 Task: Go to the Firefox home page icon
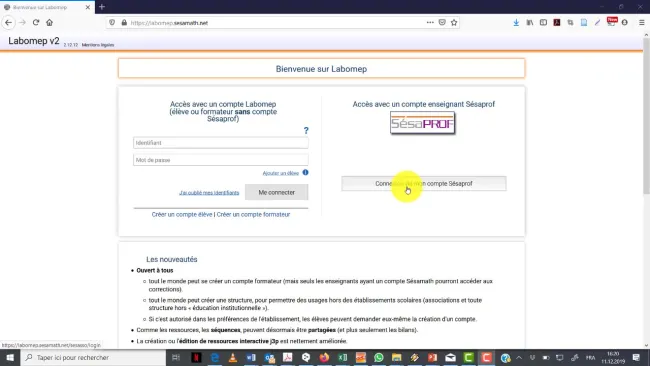49,22
